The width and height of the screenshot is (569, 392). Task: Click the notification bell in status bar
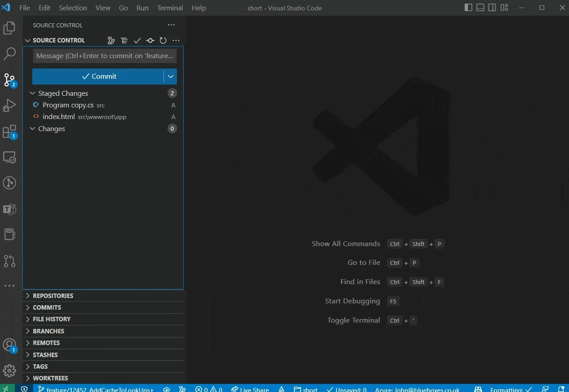(x=561, y=389)
